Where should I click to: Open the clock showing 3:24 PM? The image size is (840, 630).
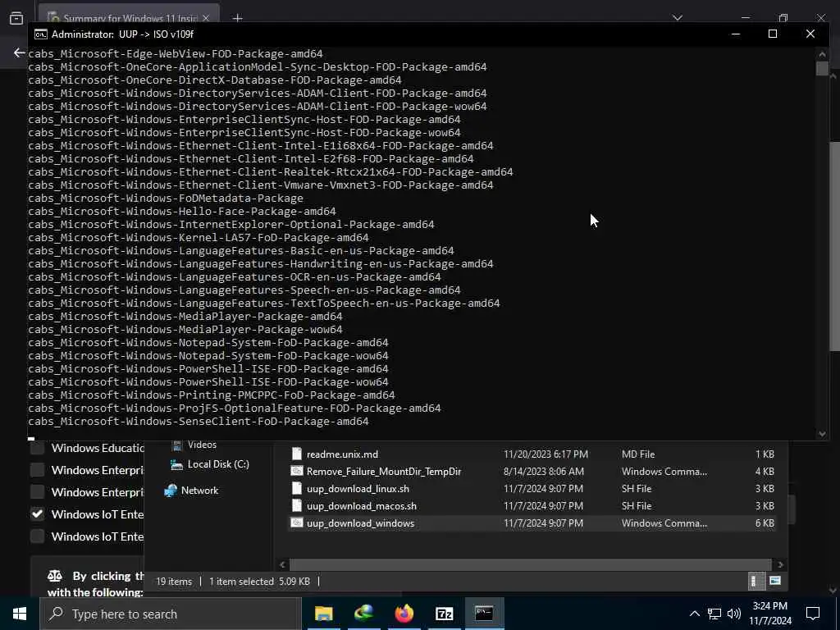[769, 614]
